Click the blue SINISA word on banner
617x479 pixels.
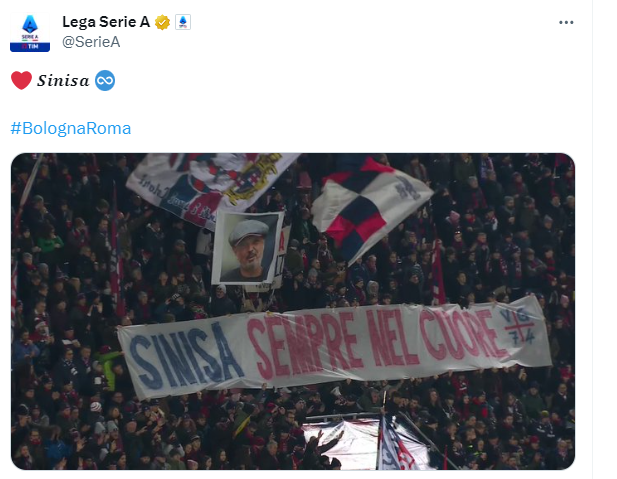tap(185, 357)
